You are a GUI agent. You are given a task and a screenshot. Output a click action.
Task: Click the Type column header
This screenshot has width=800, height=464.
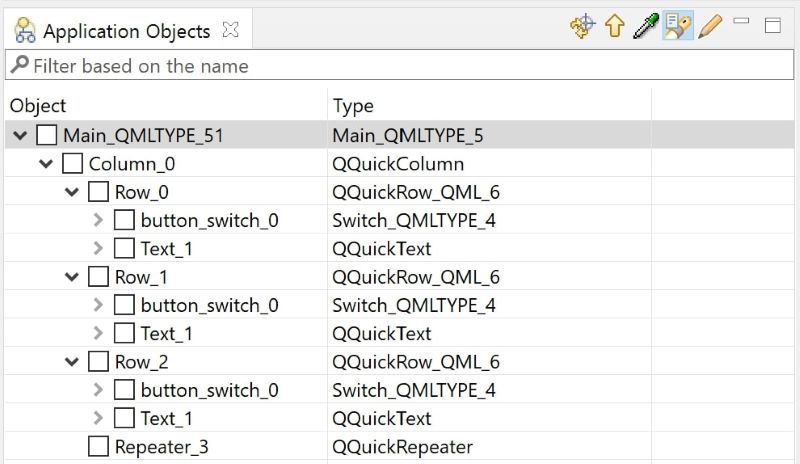point(353,106)
